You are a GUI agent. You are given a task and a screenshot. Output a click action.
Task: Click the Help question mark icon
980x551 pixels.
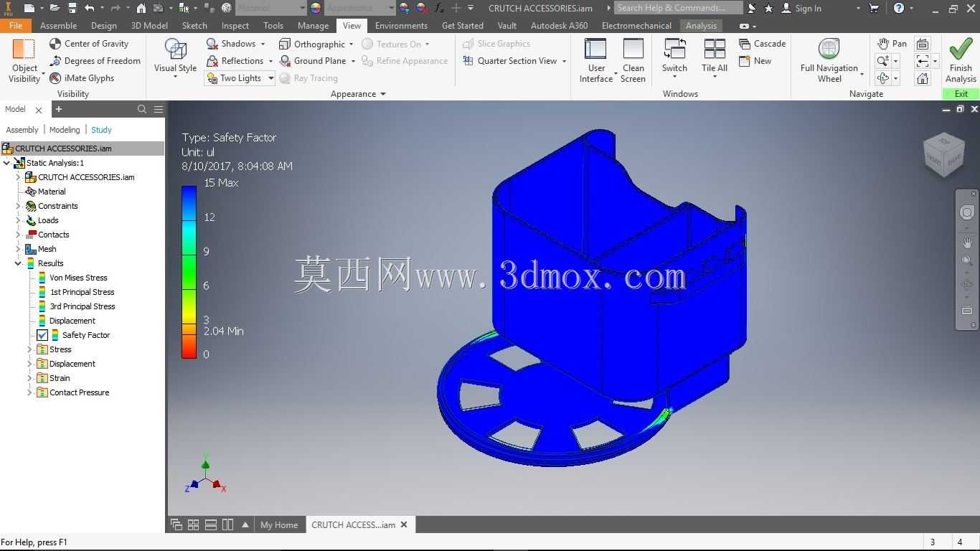899,8
